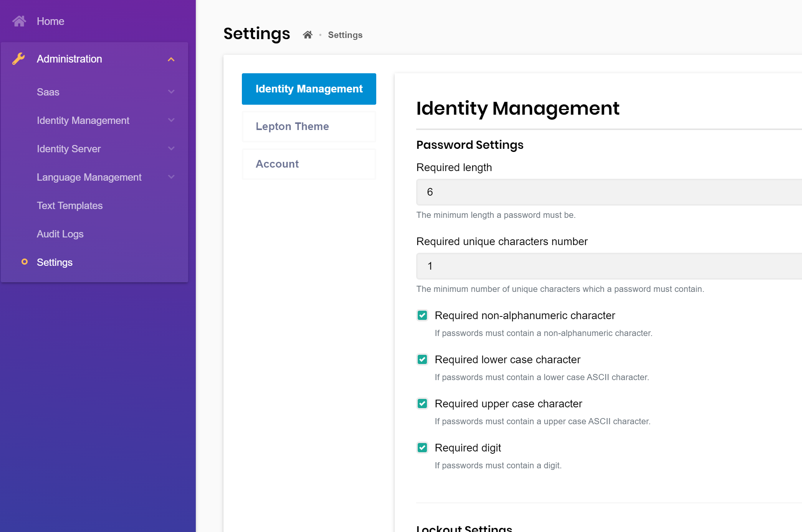Viewport: 802px width, 532px height.
Task: Go to Text Templates page
Action: (70, 206)
